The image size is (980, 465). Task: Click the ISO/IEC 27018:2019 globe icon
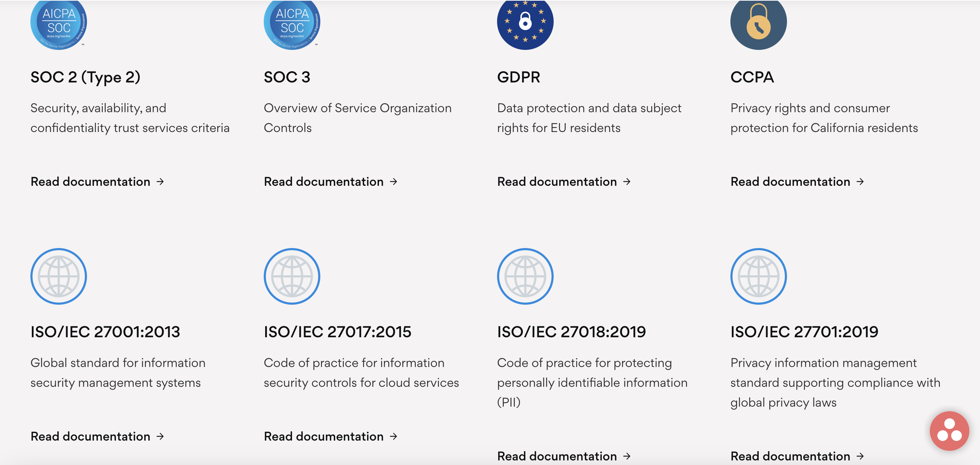point(525,276)
